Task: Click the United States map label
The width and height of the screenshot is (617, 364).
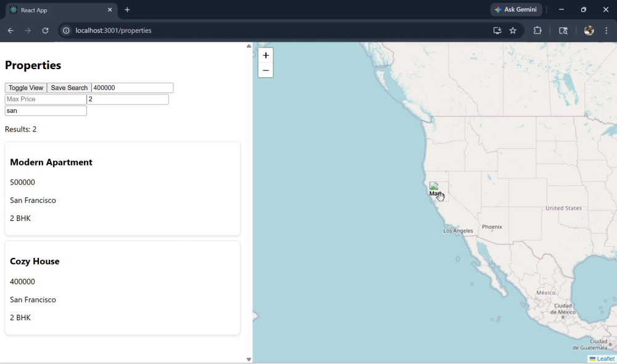Action: pyautogui.click(x=563, y=208)
